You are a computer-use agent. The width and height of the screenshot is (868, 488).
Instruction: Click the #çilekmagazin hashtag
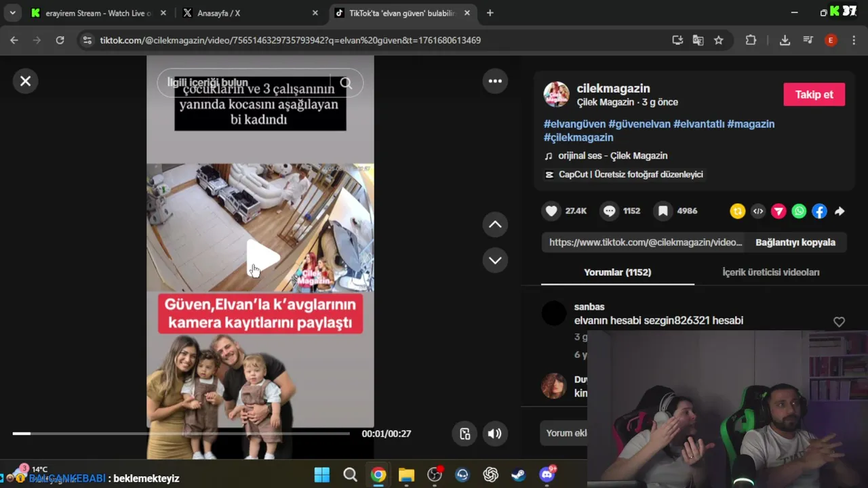click(x=578, y=138)
